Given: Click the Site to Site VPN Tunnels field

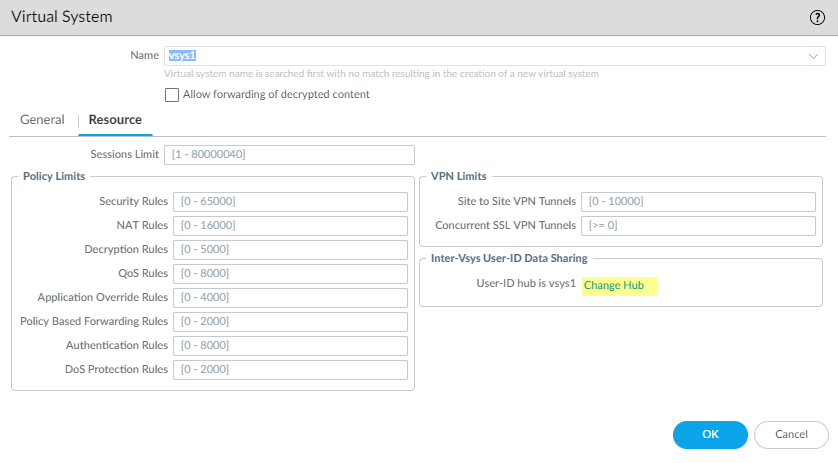Looking at the screenshot, I should pyautogui.click(x=703, y=202).
